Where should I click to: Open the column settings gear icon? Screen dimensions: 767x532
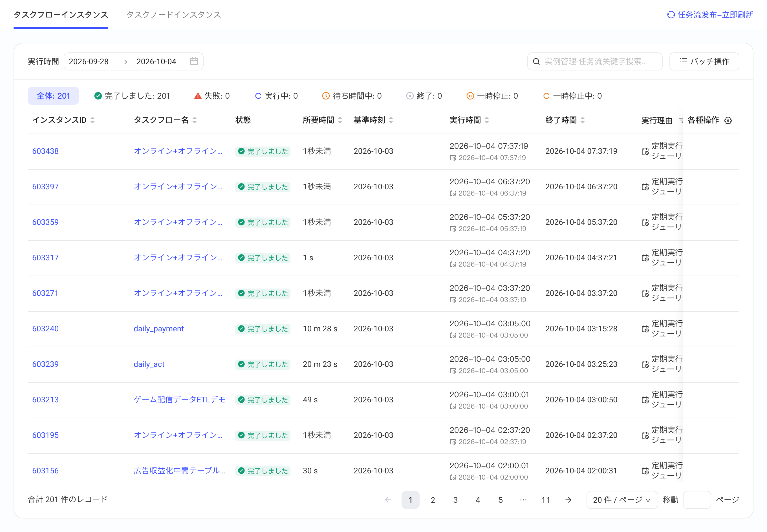(728, 121)
